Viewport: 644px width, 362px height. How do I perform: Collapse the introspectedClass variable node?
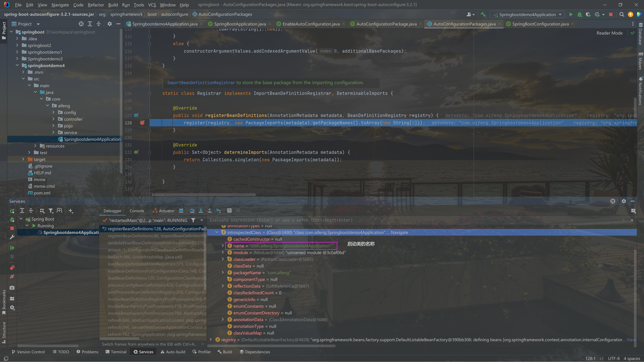point(217,232)
